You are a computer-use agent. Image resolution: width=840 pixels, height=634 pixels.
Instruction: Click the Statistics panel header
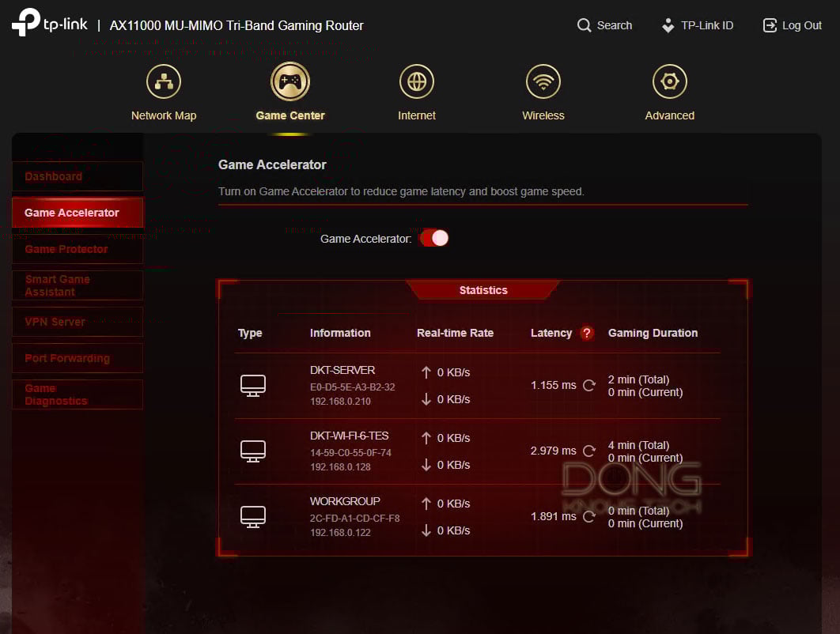(x=483, y=290)
